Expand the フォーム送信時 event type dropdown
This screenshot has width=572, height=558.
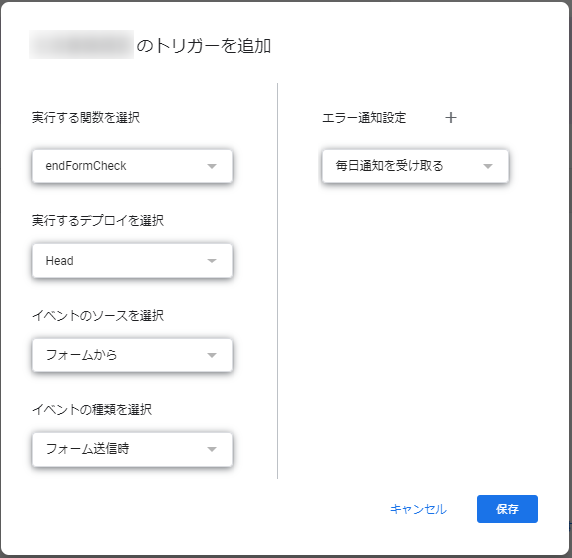click(x=132, y=449)
